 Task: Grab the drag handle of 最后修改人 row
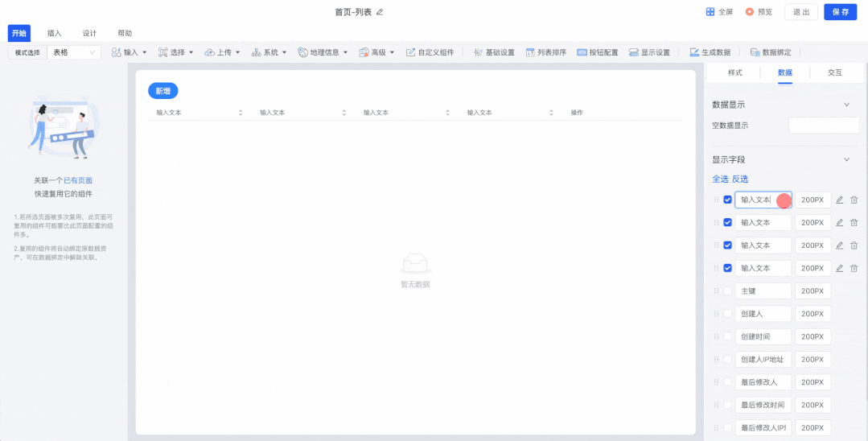(716, 382)
